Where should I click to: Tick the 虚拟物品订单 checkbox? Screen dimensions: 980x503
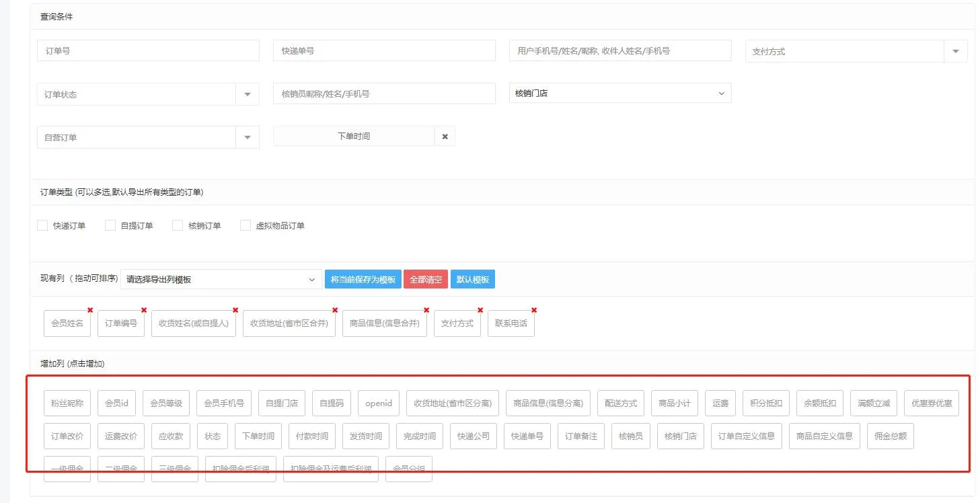click(x=246, y=226)
